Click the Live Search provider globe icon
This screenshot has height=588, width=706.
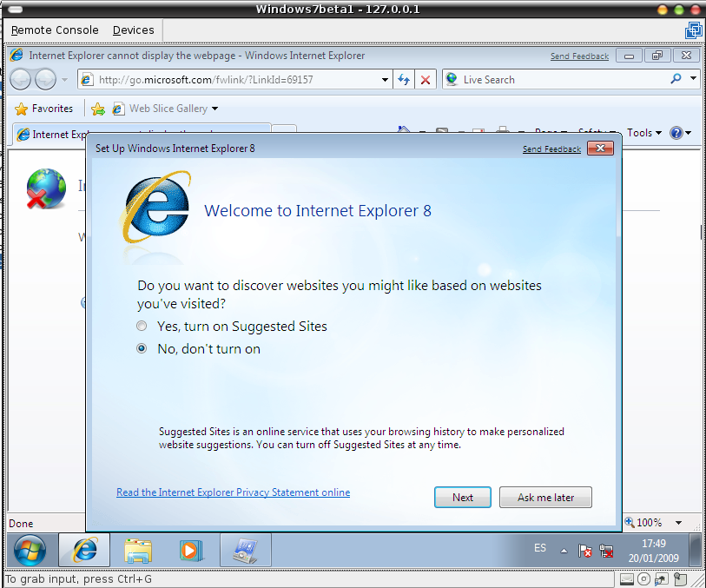[x=452, y=79]
